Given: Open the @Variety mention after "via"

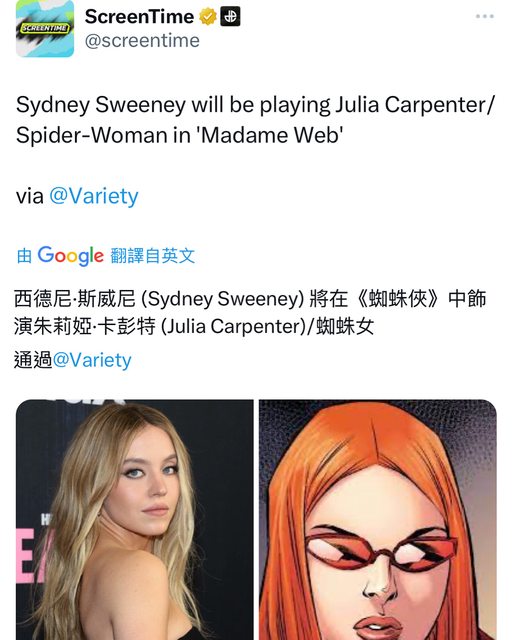Looking at the screenshot, I should (x=94, y=196).
